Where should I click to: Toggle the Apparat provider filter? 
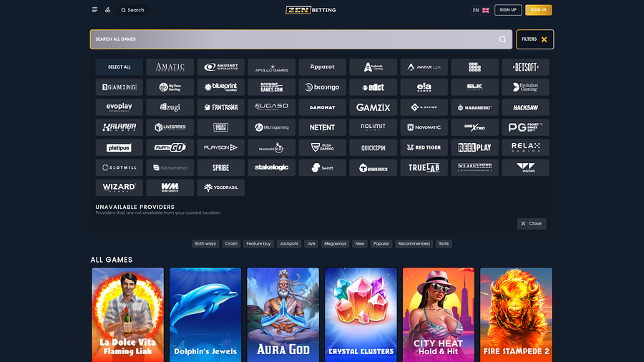pos(323,67)
